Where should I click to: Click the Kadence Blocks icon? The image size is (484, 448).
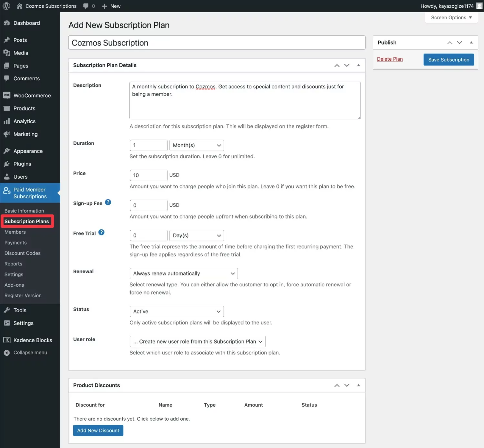tap(7, 340)
